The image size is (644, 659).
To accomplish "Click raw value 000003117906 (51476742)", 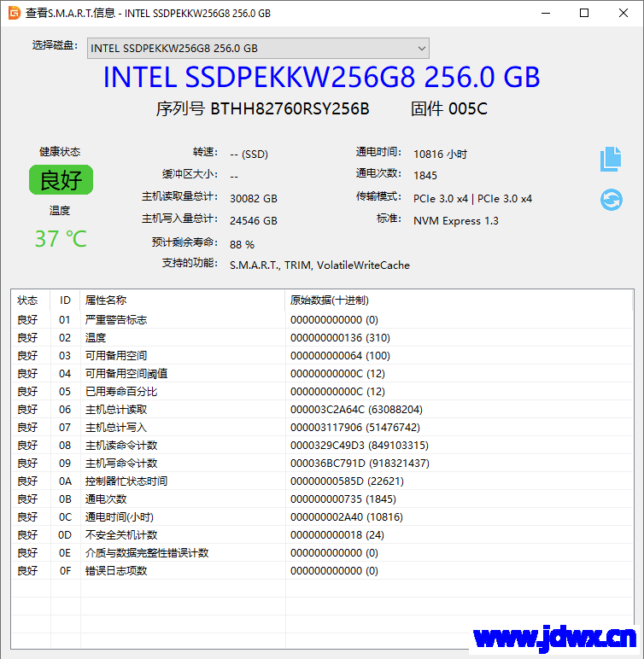I will (x=355, y=428).
